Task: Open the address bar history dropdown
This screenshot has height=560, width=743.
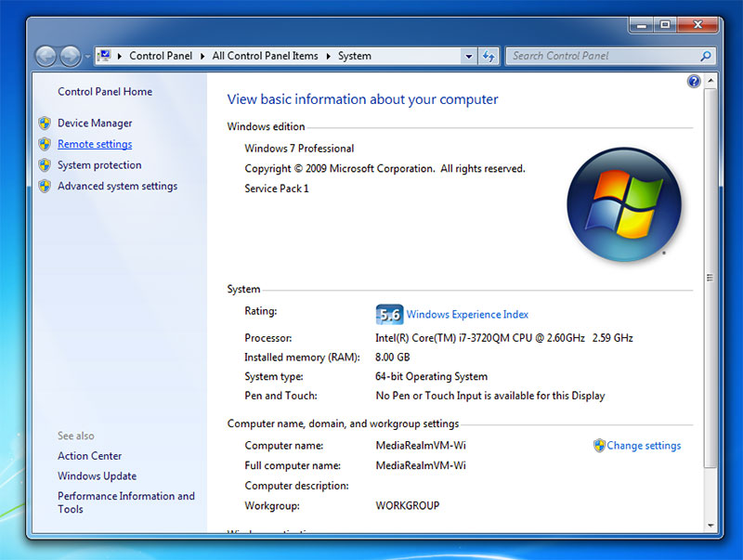Action: tap(469, 57)
